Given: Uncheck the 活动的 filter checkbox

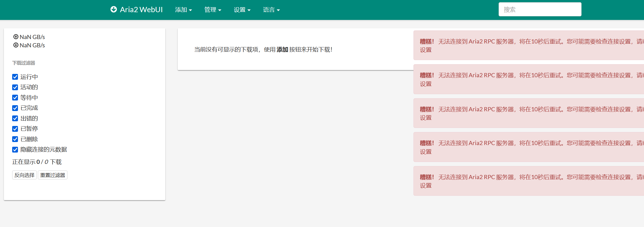Looking at the screenshot, I should click(x=15, y=87).
